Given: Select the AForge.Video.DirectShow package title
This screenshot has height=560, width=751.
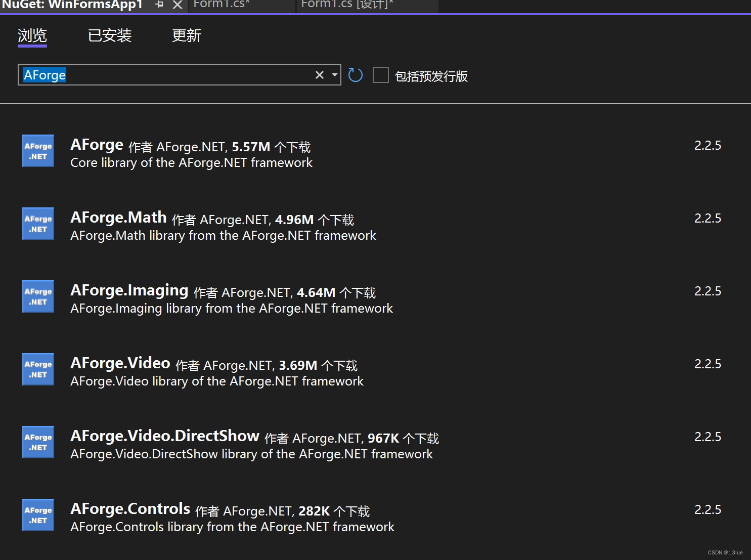Looking at the screenshot, I should coord(165,436).
